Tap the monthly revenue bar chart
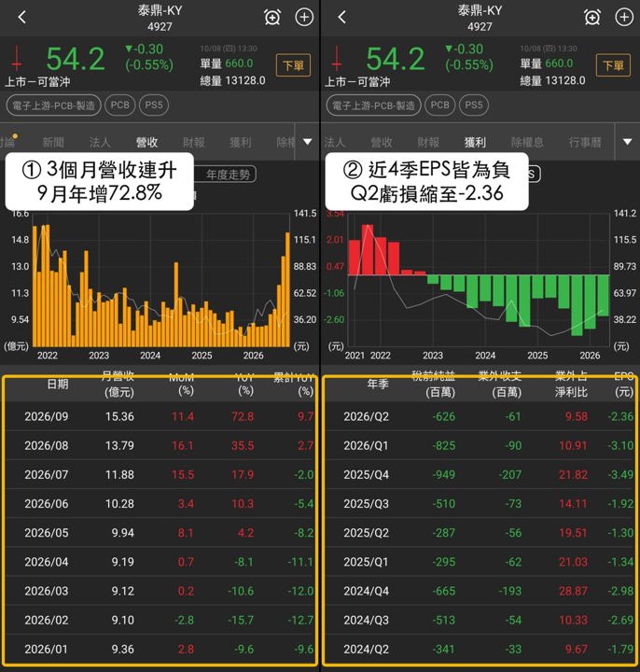The image size is (640, 672). coord(161,280)
